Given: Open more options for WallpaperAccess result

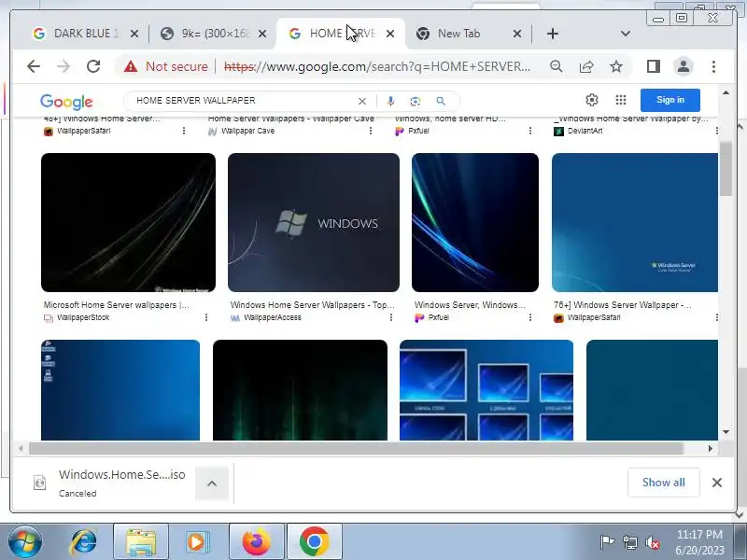Looking at the screenshot, I should [390, 317].
